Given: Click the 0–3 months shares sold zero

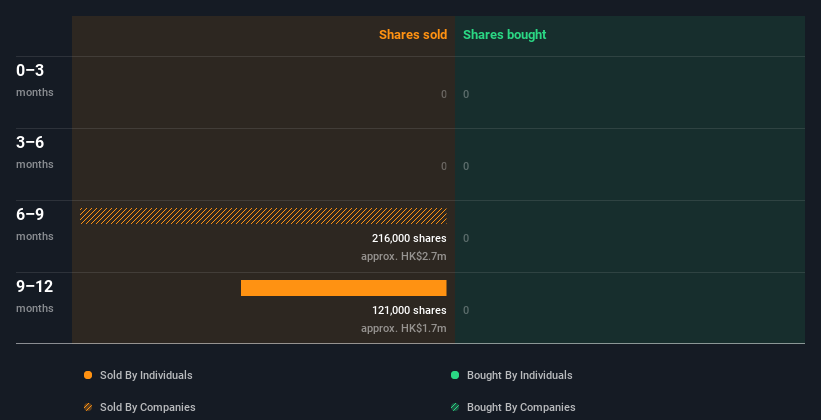Looking at the screenshot, I should [x=444, y=95].
